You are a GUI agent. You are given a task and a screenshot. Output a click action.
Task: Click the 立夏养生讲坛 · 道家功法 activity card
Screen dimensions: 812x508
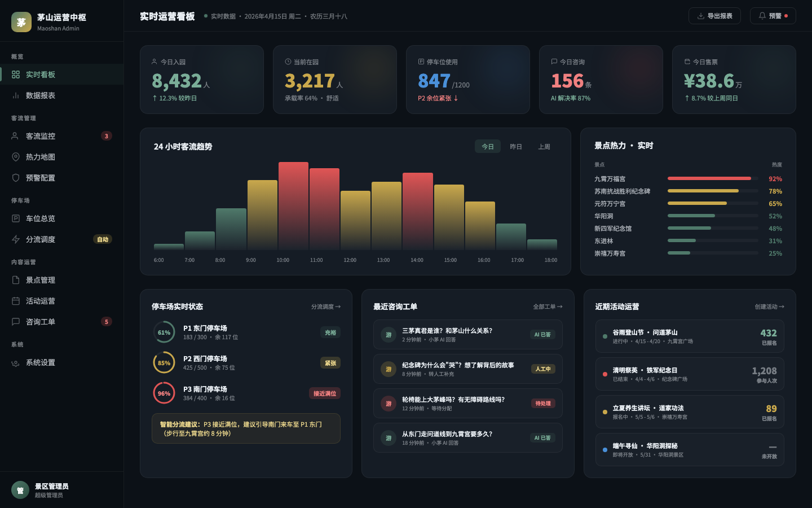(690, 412)
